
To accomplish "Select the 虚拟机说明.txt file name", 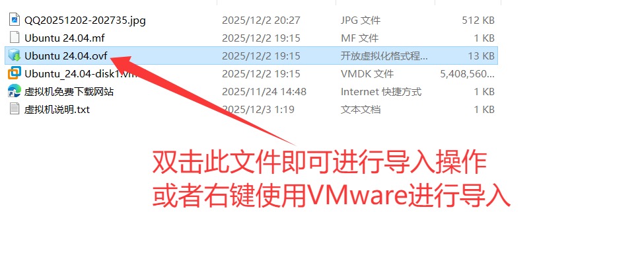I will pos(57,110).
